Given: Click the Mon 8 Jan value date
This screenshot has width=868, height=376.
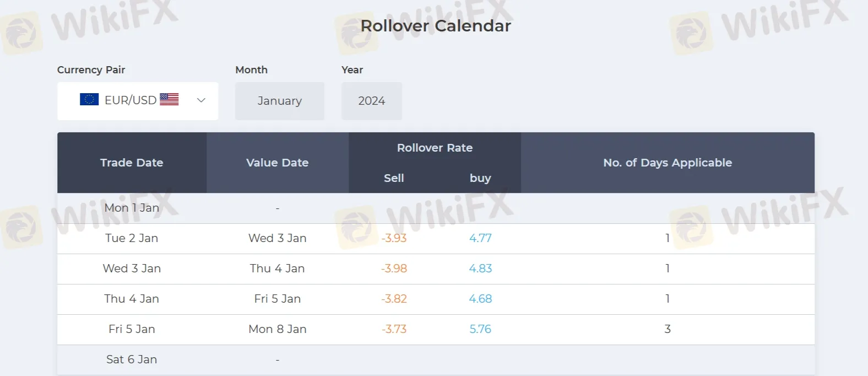Looking at the screenshot, I should tap(277, 329).
